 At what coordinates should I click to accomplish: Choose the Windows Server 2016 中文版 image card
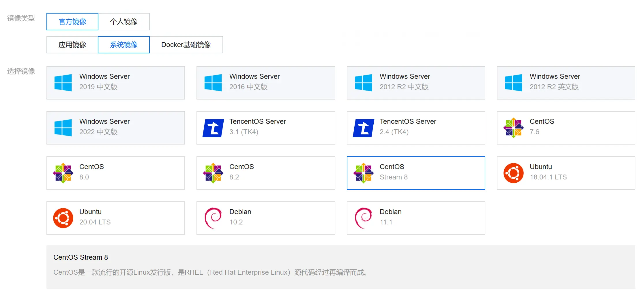[266, 83]
